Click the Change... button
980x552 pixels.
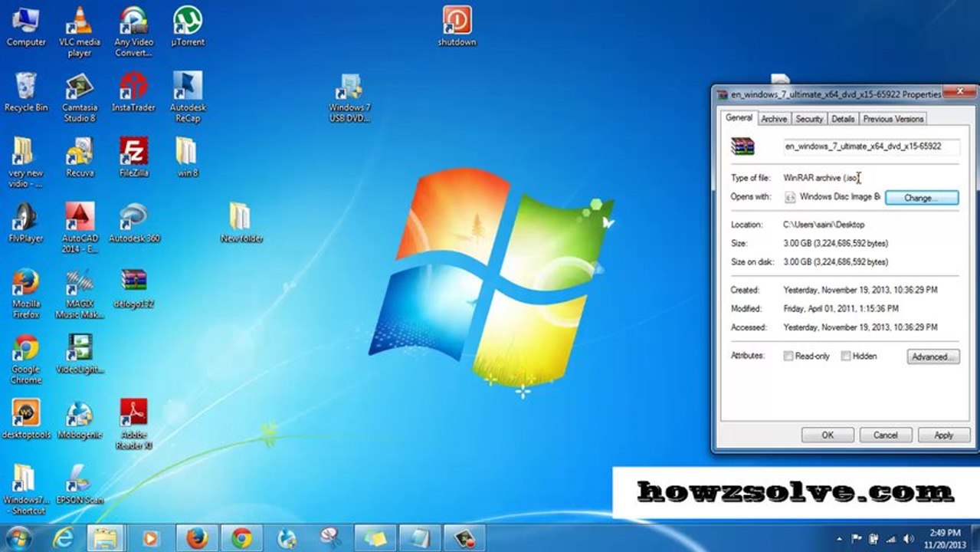click(x=921, y=198)
